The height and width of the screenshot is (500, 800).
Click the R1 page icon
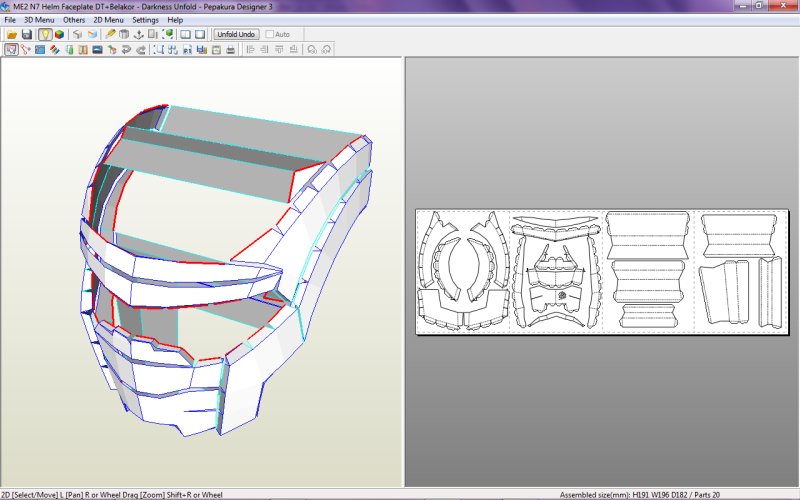point(187,49)
